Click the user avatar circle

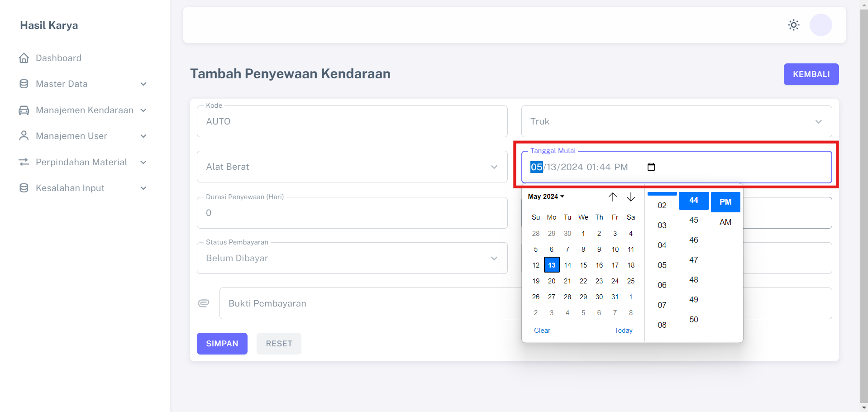pyautogui.click(x=820, y=25)
